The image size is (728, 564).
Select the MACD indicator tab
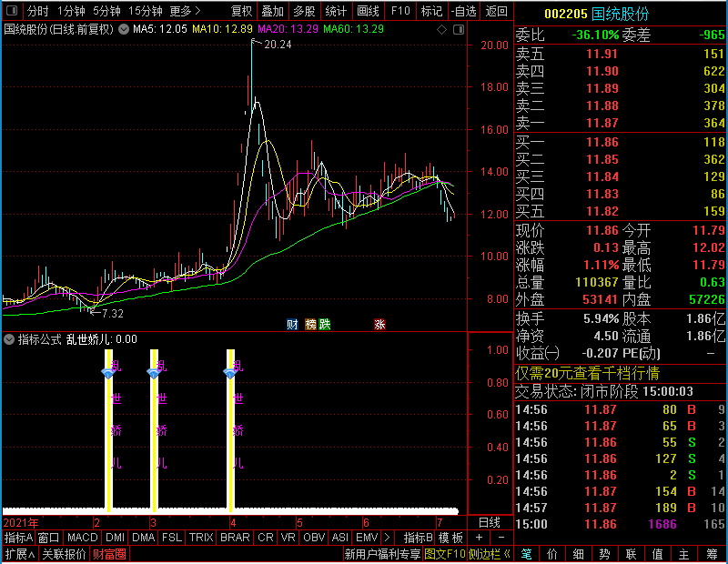coord(83,538)
